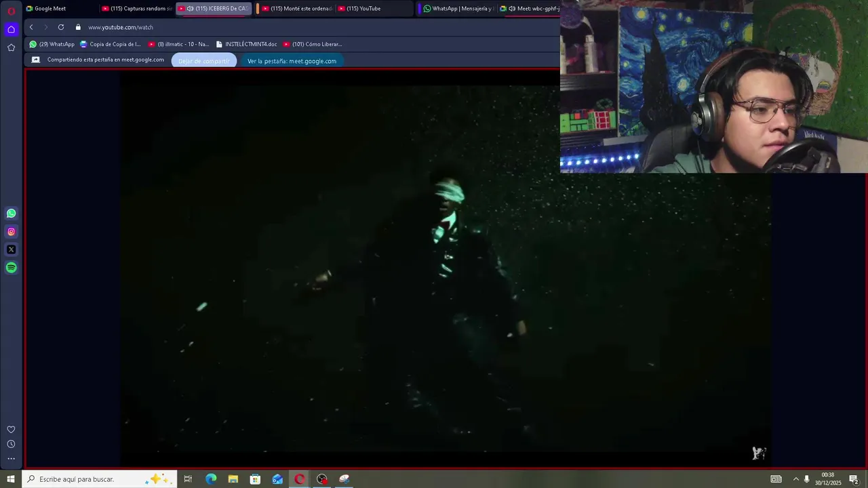Open the OBS Studio taskbar icon
Viewport: 868px width, 488px height.
point(322,479)
